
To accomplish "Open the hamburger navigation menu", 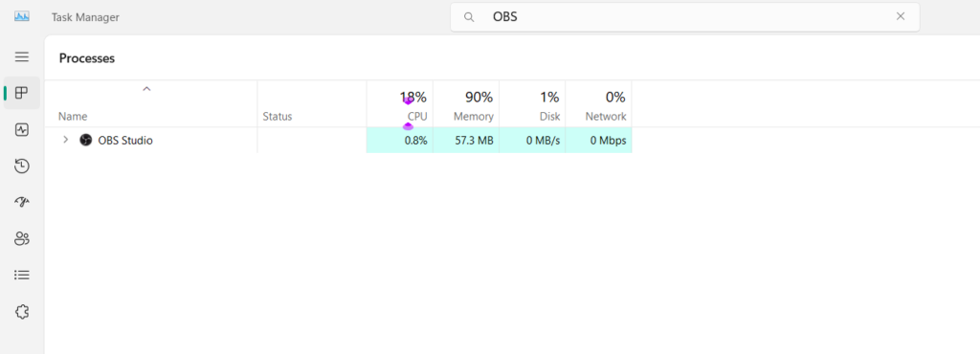I will click(x=22, y=56).
